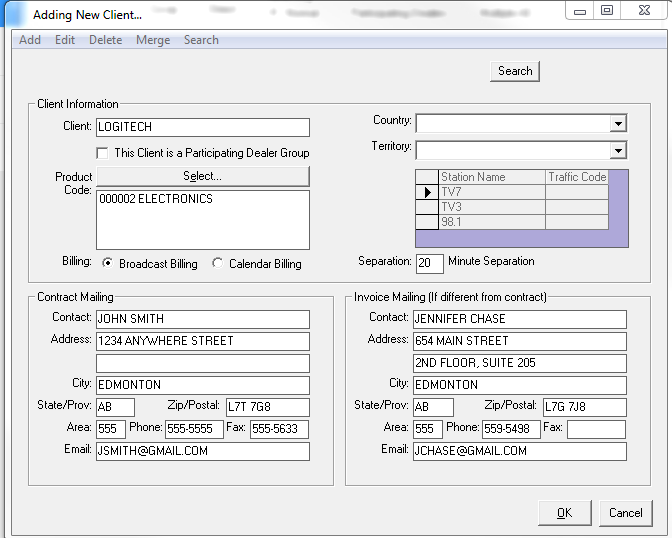Open the Country dropdown list
This screenshot has width=672, height=538.
coord(618,124)
